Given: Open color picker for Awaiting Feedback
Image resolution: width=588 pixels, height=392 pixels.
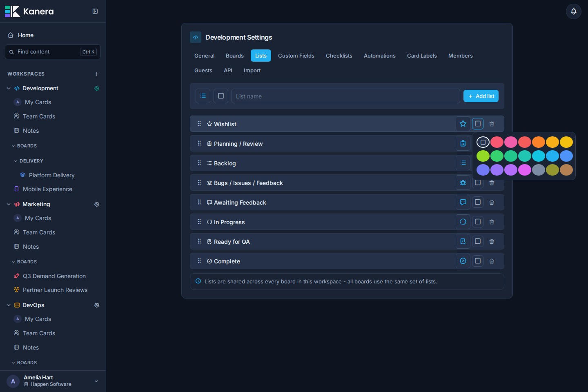Looking at the screenshot, I should [478, 202].
